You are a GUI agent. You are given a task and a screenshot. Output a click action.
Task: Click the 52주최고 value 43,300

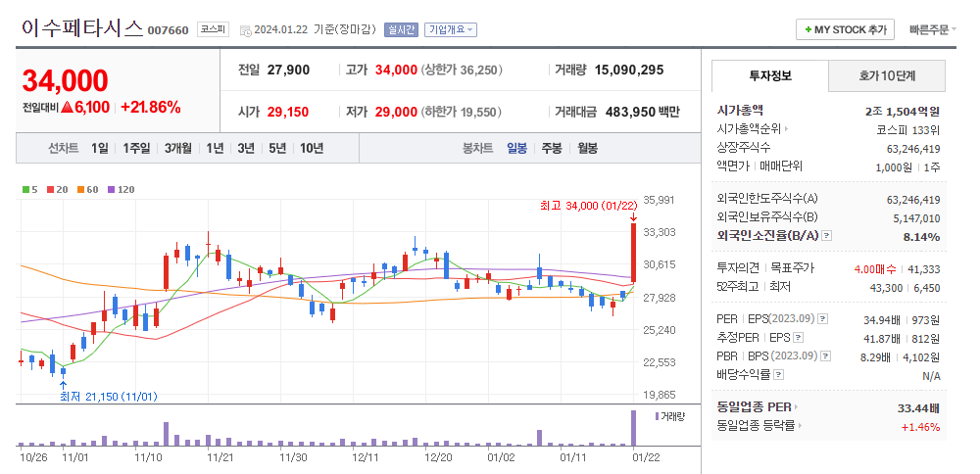[887, 287]
